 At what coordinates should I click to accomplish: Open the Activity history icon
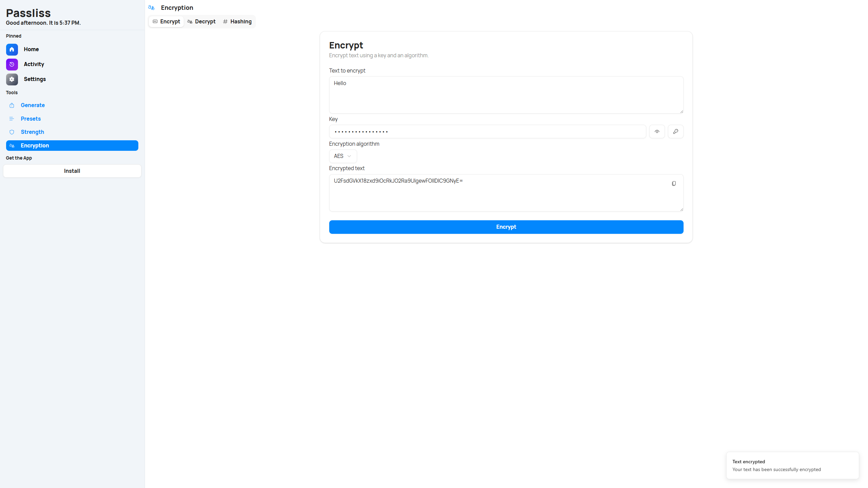(x=12, y=64)
